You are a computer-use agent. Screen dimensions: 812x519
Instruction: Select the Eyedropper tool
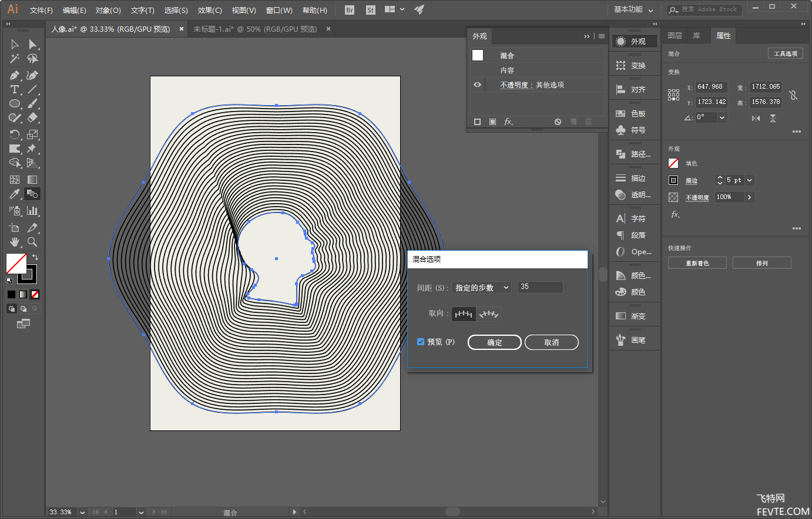click(x=15, y=194)
